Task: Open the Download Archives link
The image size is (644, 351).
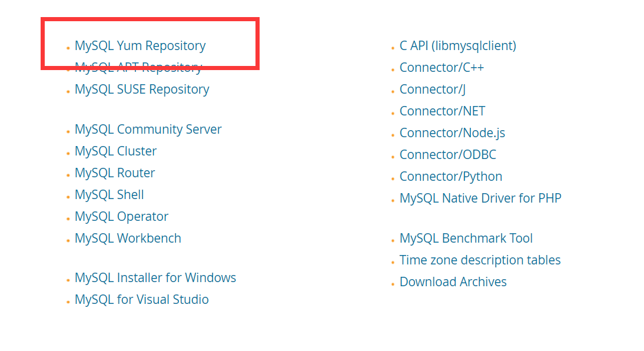Action: 453,282
